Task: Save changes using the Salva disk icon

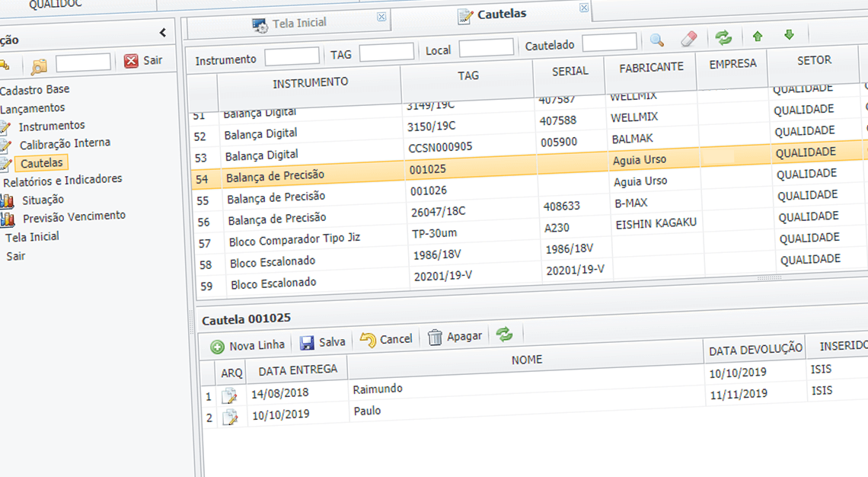Action: (x=309, y=342)
